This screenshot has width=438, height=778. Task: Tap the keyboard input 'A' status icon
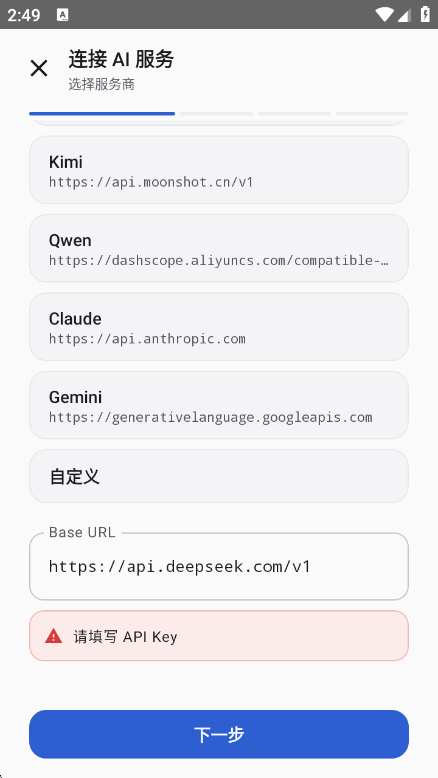[x=63, y=15]
